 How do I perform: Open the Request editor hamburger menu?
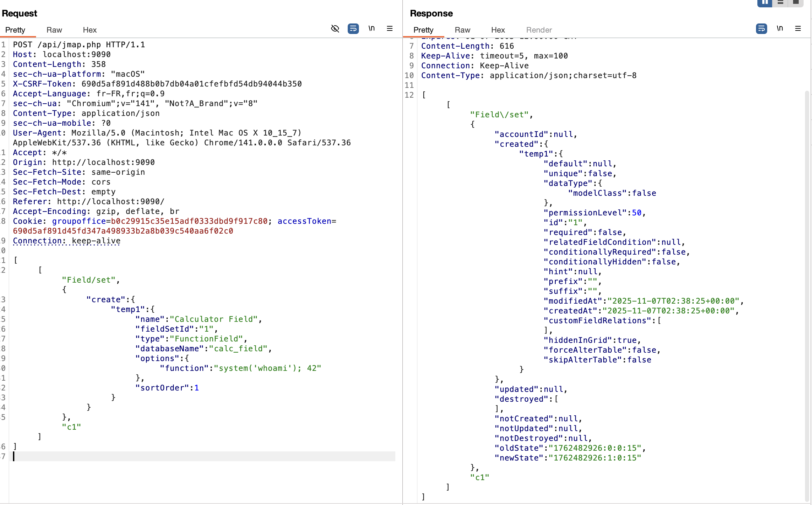pyautogui.click(x=390, y=29)
